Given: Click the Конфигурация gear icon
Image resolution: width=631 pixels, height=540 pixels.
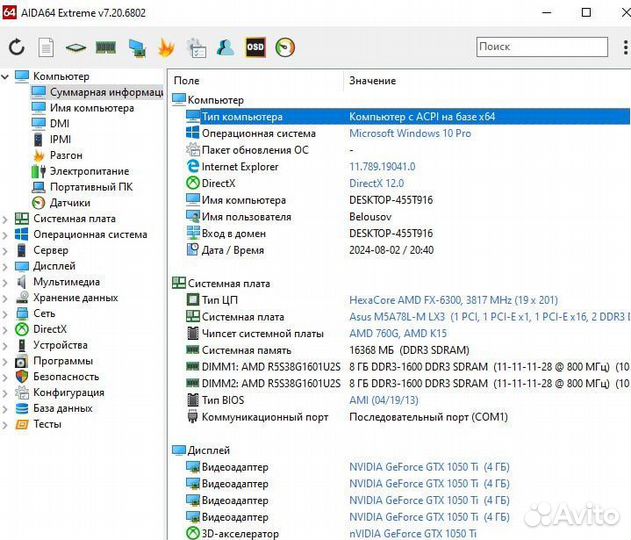Looking at the screenshot, I should point(22,393).
